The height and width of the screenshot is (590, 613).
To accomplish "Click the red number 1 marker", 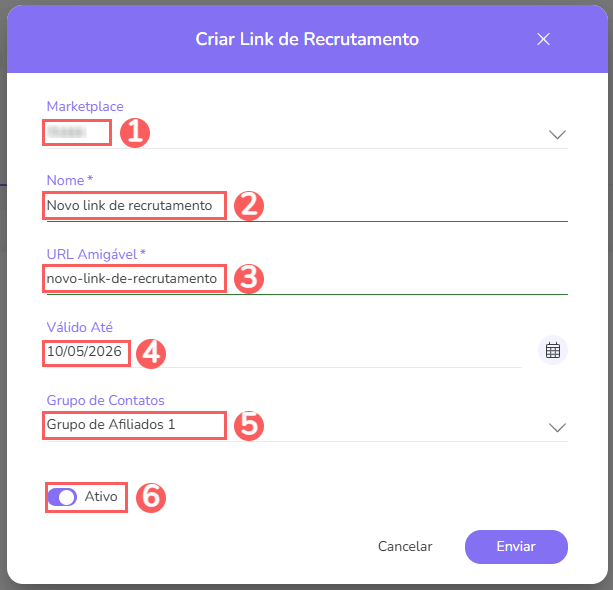I will (x=134, y=133).
